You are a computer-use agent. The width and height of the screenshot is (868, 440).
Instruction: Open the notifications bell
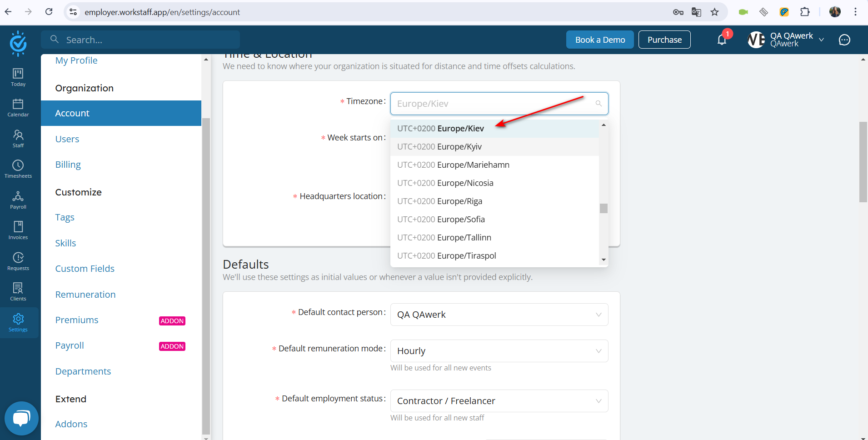coord(722,40)
